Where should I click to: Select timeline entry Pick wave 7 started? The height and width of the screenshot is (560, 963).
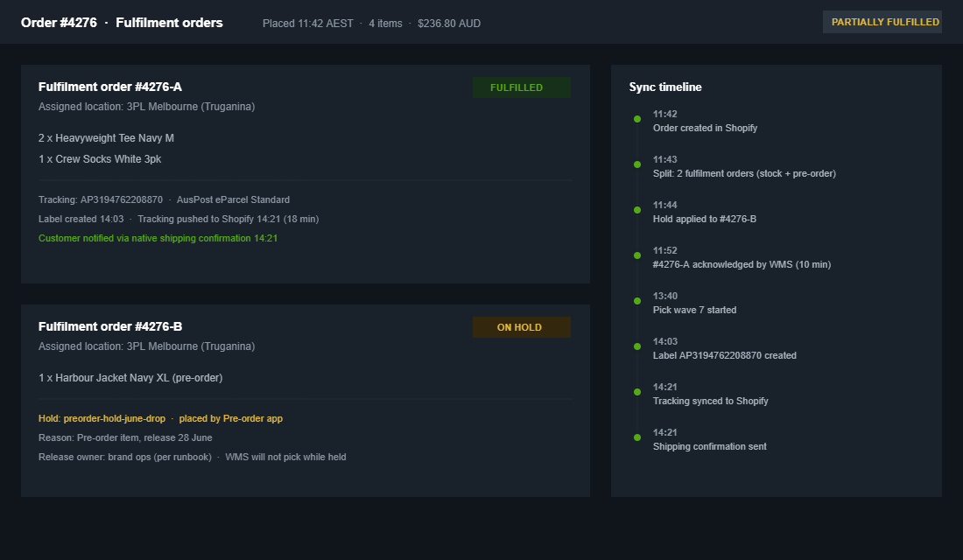coord(694,310)
